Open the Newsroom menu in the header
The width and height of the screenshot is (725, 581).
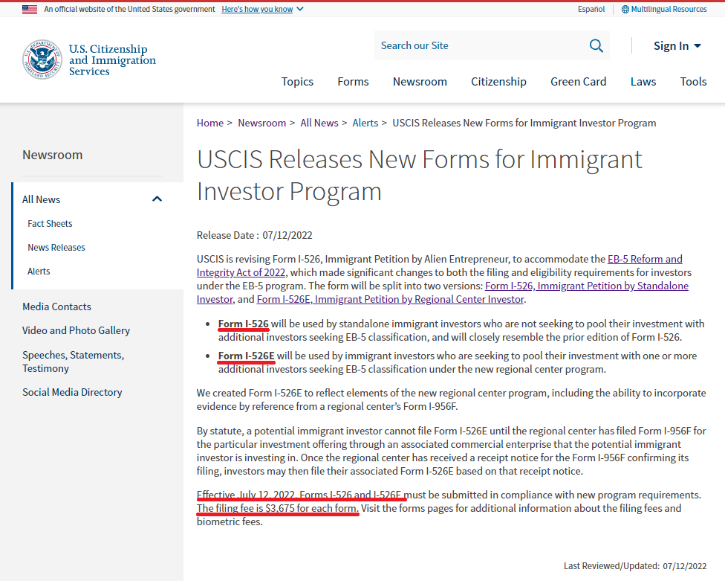point(420,82)
